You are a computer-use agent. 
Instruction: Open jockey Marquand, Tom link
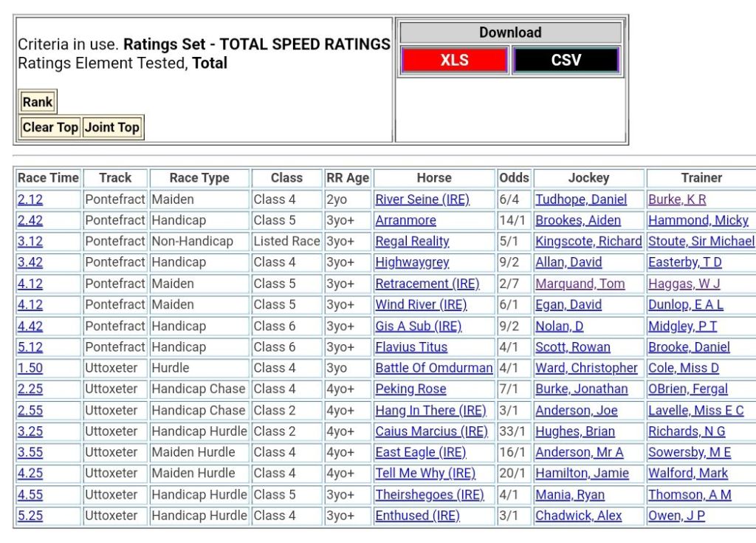(580, 284)
